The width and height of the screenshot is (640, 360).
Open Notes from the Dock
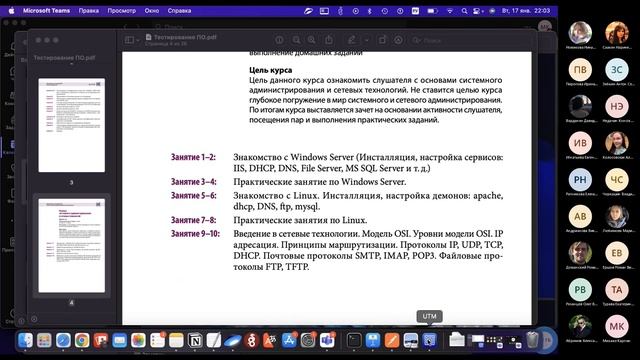[x=176, y=340]
